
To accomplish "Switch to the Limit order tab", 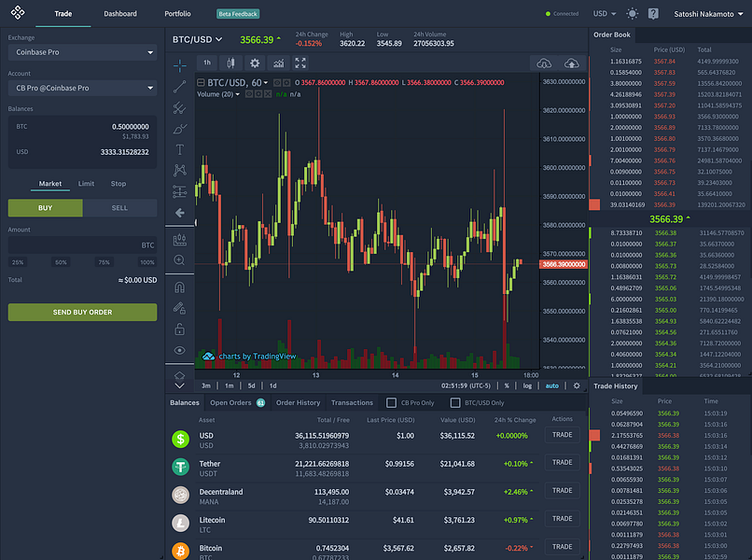I will (87, 183).
